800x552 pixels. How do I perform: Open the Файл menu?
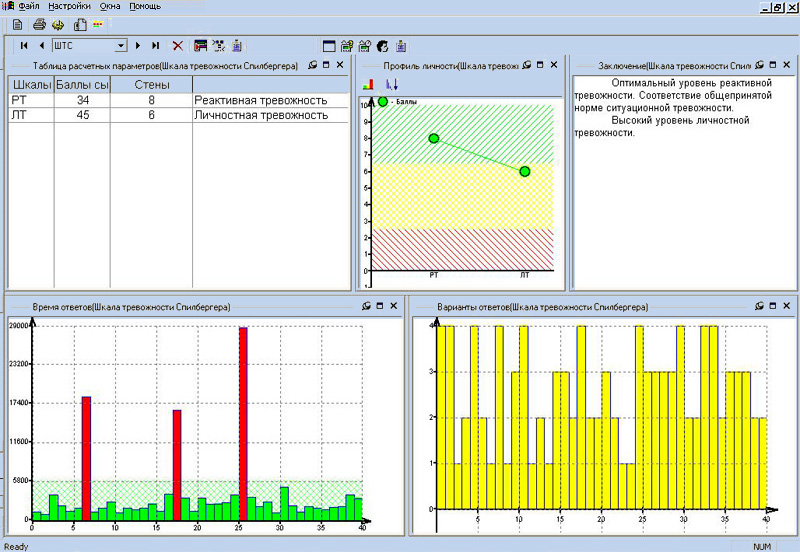point(28,6)
